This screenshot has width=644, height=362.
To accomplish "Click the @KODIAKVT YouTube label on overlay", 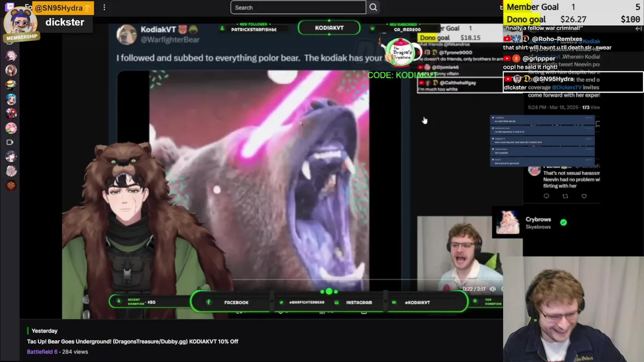I will click(x=418, y=302).
